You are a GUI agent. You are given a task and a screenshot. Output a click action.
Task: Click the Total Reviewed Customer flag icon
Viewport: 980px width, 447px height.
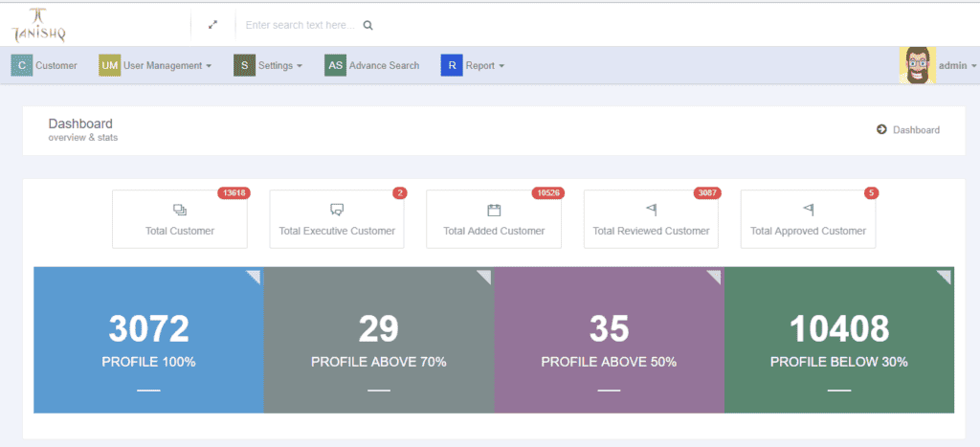click(651, 210)
